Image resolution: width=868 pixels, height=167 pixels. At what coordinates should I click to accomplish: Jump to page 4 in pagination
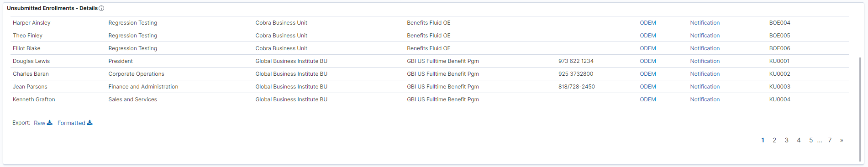click(799, 140)
